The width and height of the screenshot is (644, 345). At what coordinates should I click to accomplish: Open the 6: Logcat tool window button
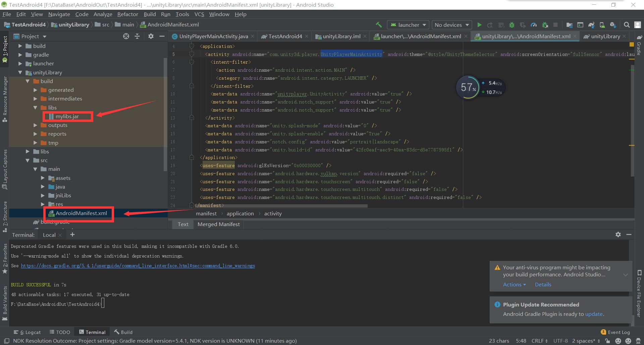(27, 332)
